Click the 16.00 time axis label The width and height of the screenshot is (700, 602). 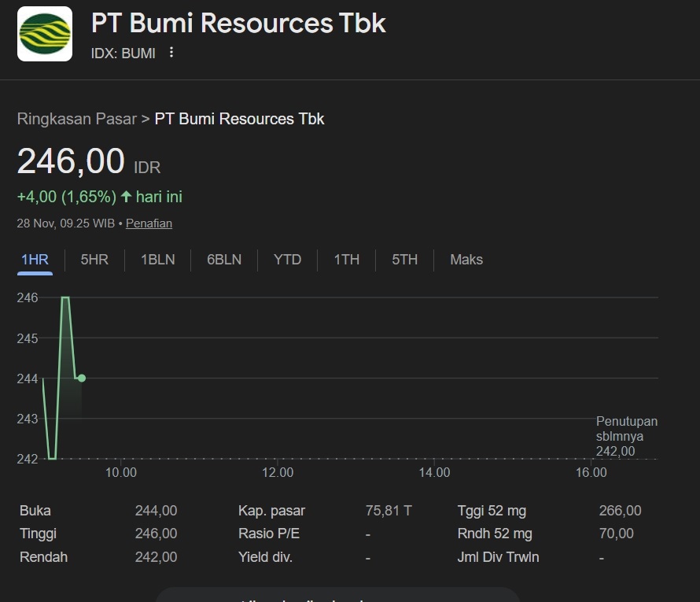(x=591, y=472)
